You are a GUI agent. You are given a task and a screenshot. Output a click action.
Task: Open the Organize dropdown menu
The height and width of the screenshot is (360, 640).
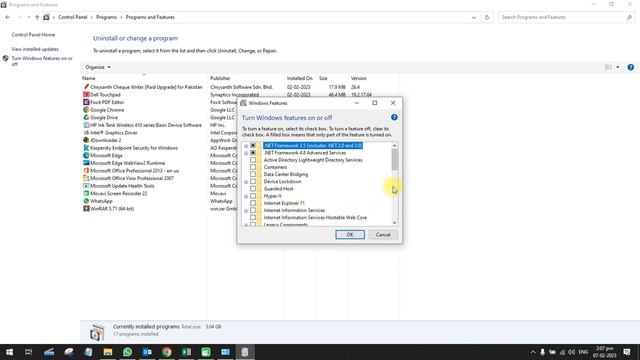[x=98, y=67]
